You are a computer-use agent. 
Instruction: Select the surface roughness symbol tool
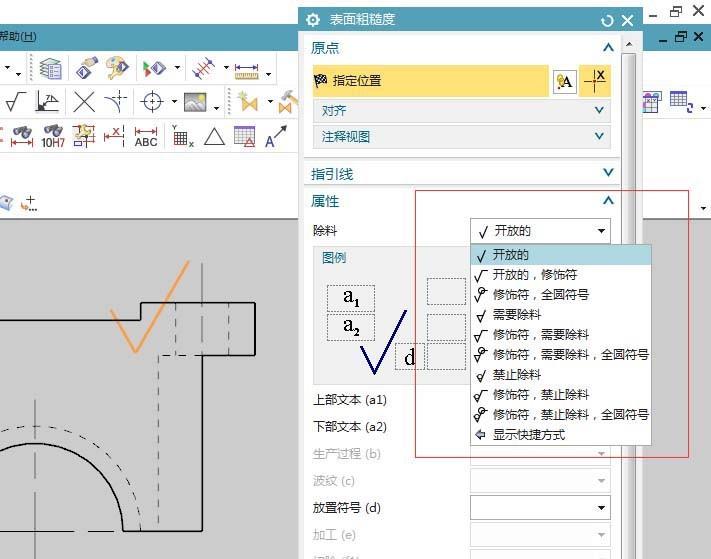[x=16, y=102]
